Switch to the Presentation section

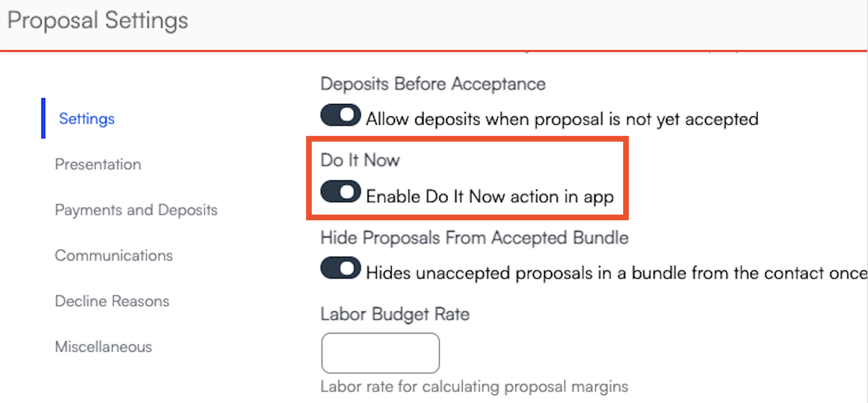pos(97,164)
